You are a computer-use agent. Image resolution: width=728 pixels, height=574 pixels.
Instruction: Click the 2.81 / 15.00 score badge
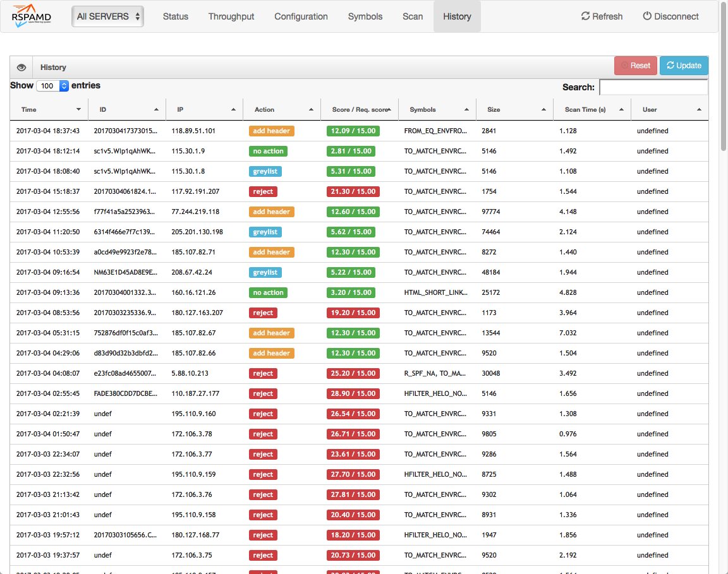click(x=351, y=152)
